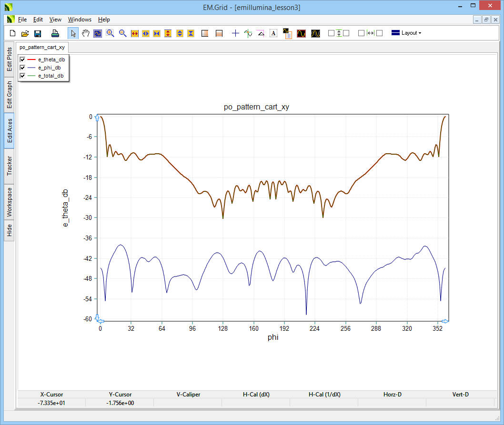Viewport: 504px width, 425px height.
Task: Select the crosshair cursor tool
Action: (235, 33)
